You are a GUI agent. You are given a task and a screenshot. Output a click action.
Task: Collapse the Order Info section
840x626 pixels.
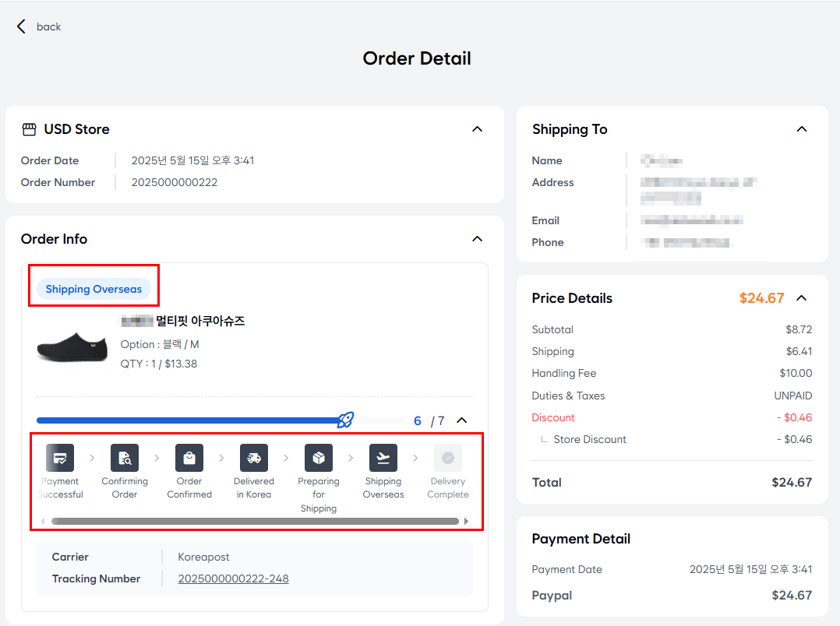click(478, 239)
